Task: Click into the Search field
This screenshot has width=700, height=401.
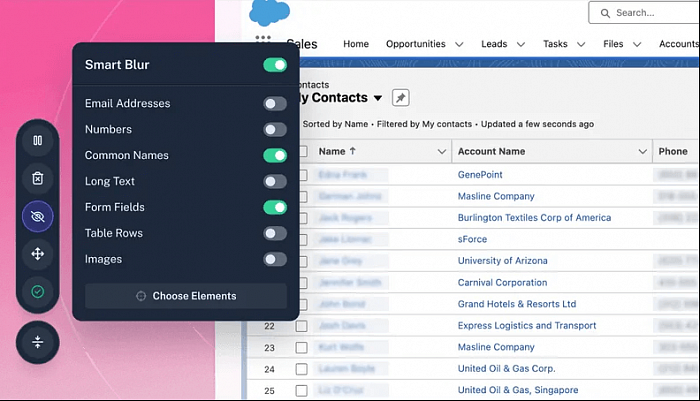Action: pos(645,13)
